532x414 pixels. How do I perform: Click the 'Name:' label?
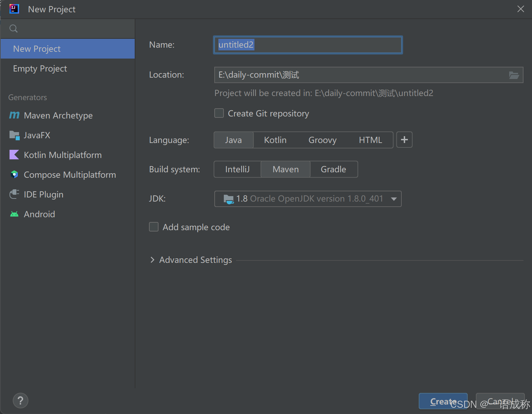tap(162, 45)
